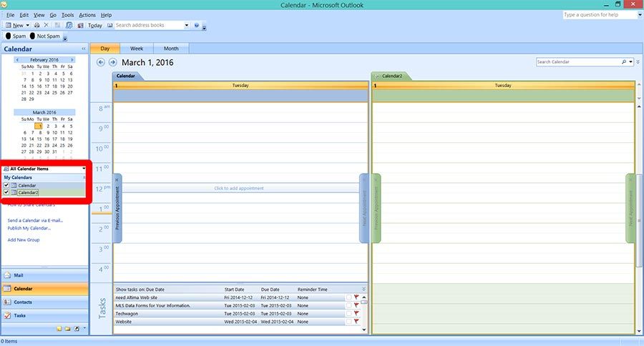The height and width of the screenshot is (346, 644).
Task: Mark Techwagon task complete checkbox
Action: click(x=348, y=314)
